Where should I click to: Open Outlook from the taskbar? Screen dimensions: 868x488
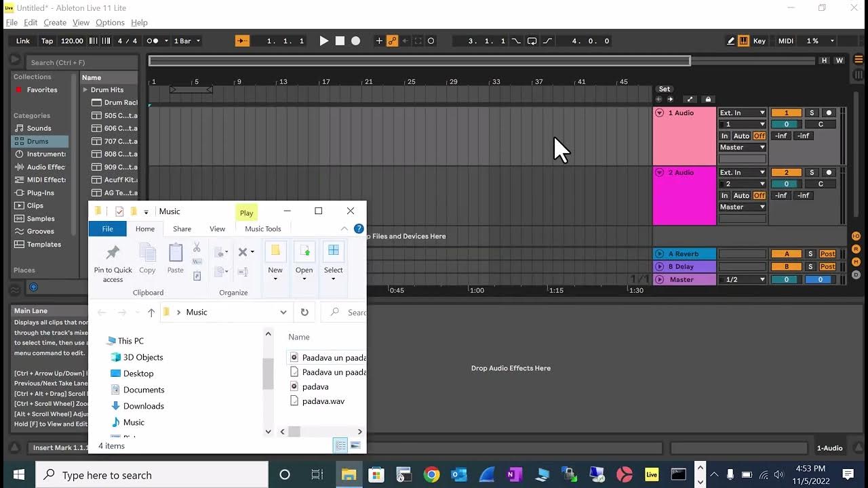tap(459, 474)
